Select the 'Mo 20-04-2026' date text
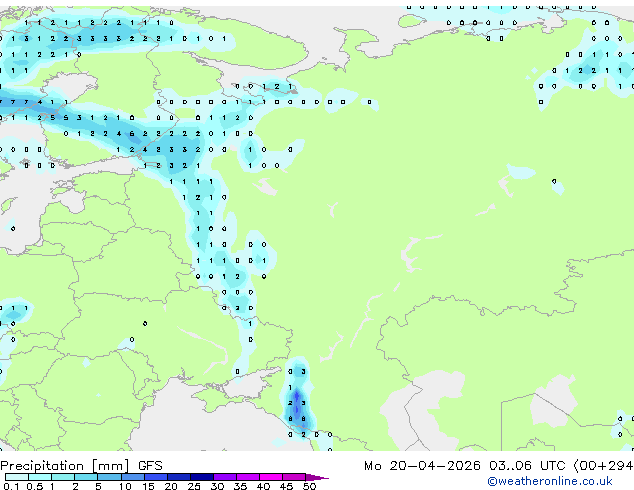This screenshot has height=490, width=634. click(x=422, y=466)
